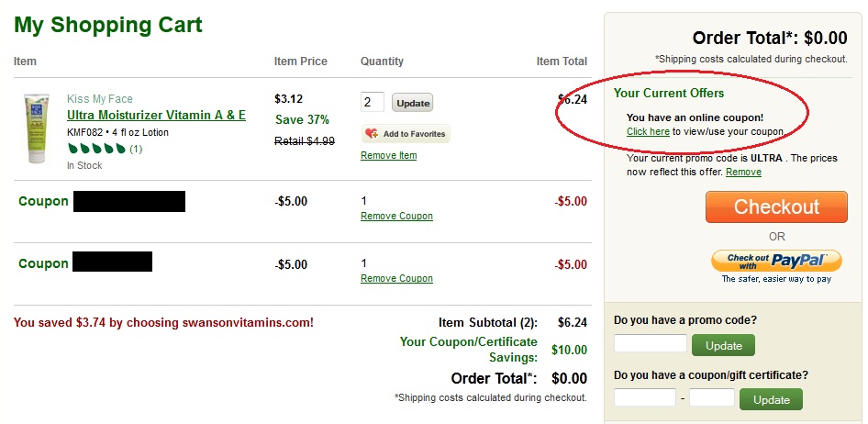Click Update next to the quantity box
The height and width of the screenshot is (424, 868).
tap(412, 103)
